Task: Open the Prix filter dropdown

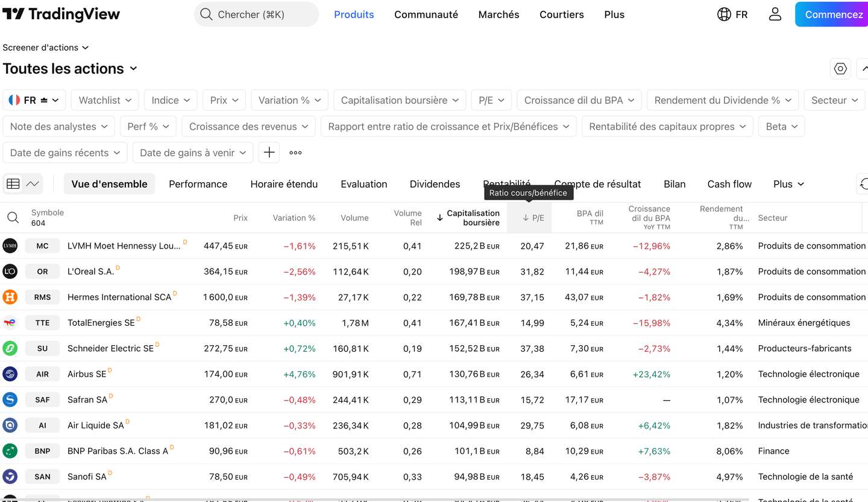Action: pos(224,100)
